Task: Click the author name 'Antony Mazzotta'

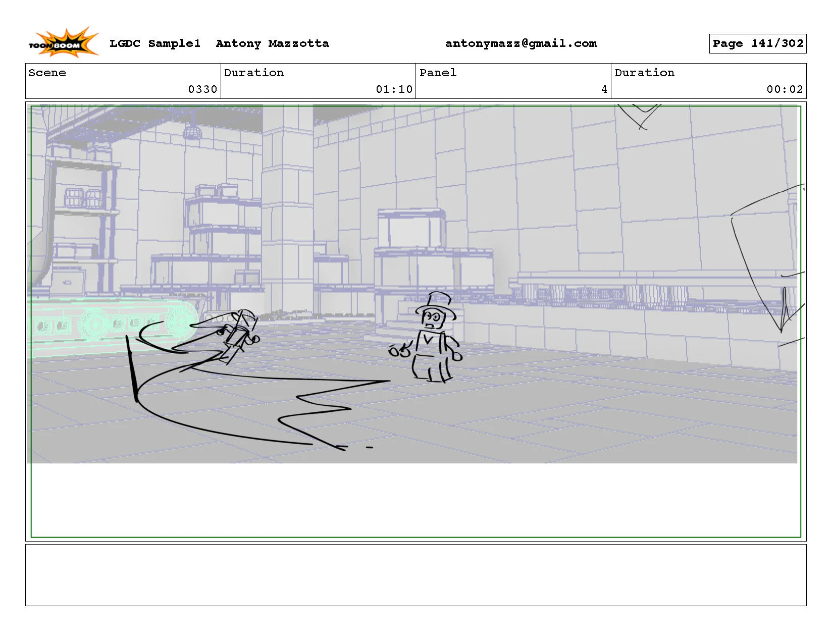Action: (x=273, y=43)
